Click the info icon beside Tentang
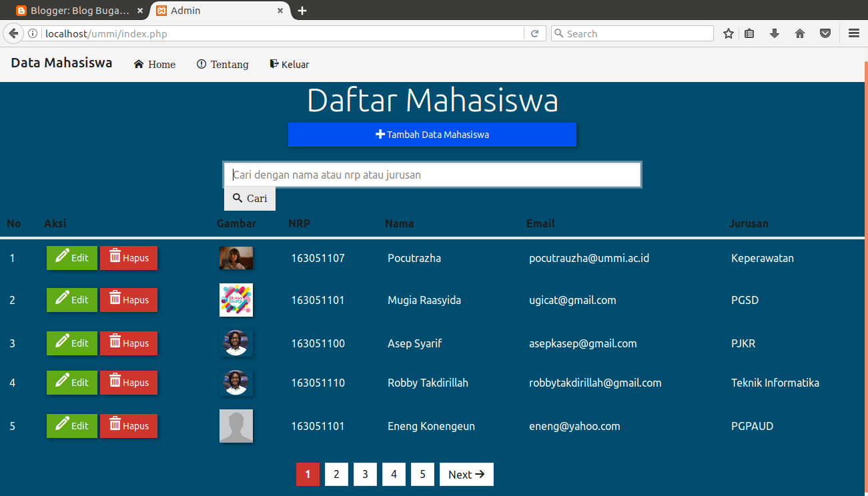 pyautogui.click(x=201, y=64)
